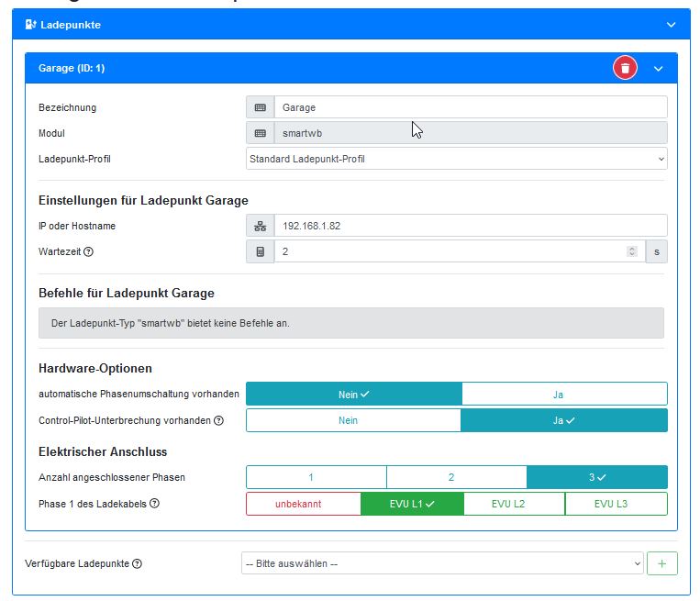
Task: Click the green plus add button
Action: [x=661, y=563]
